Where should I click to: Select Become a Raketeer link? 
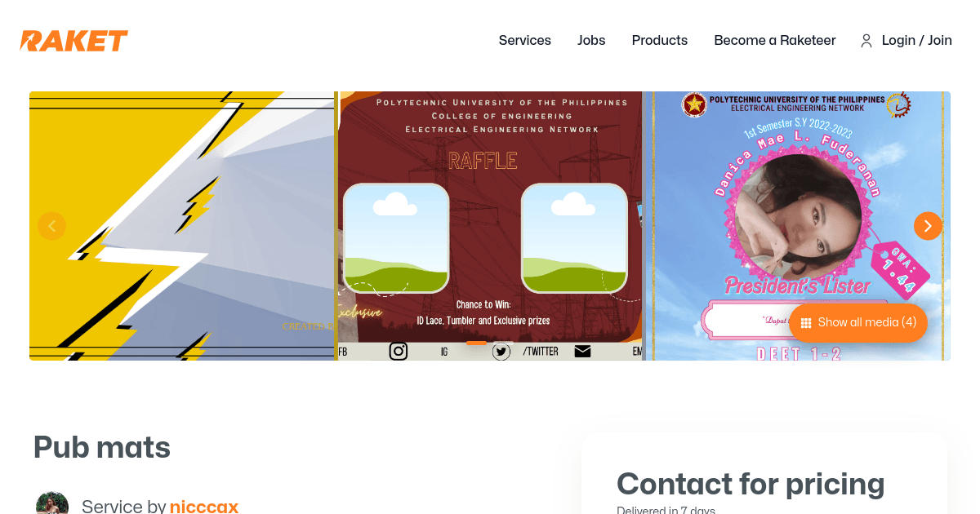click(775, 41)
